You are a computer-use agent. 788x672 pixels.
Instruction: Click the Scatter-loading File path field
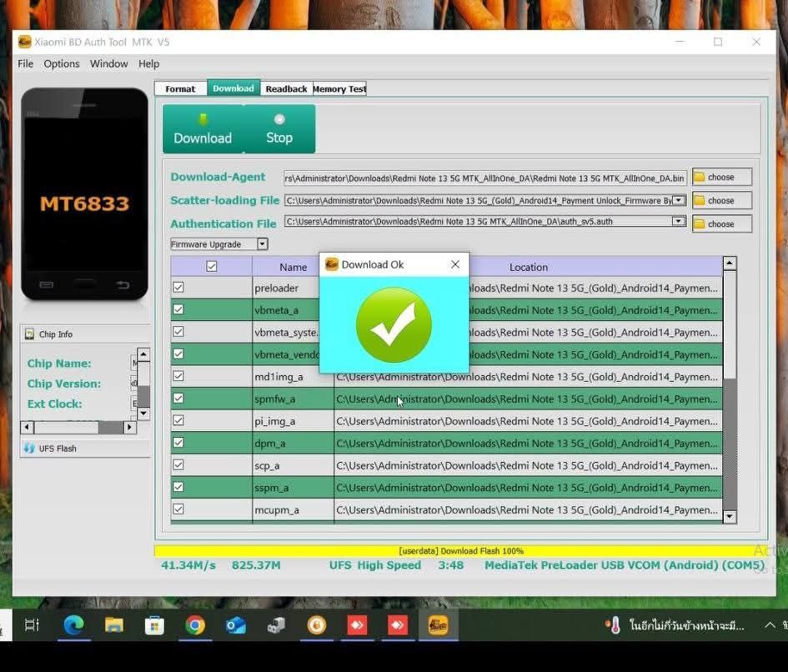pyautogui.click(x=485, y=200)
